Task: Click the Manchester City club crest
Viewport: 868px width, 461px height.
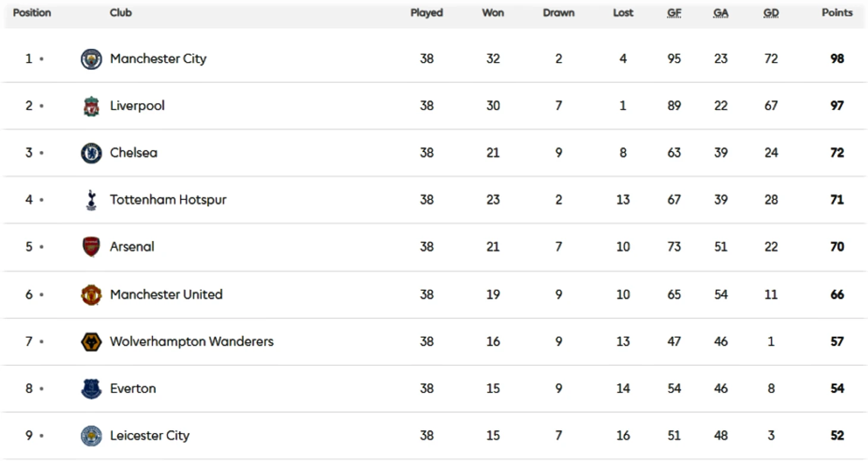Action: [x=91, y=59]
